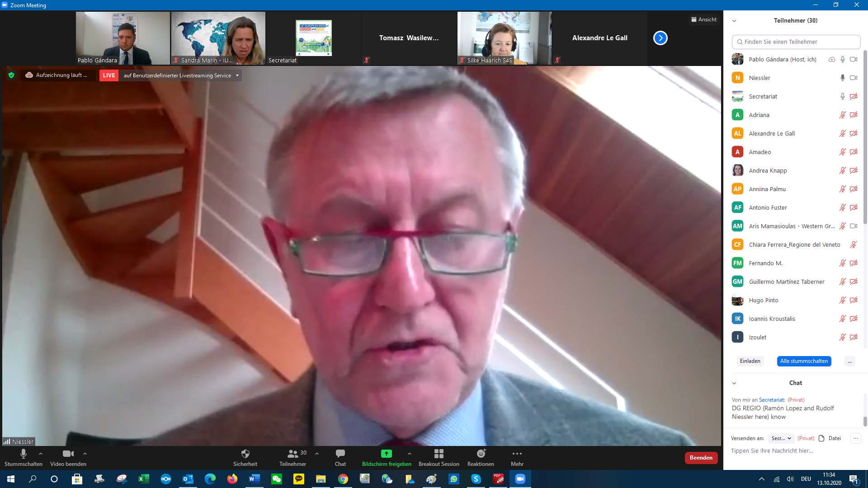
Task: Open LIVE livestreaming service dropdown arrow
Action: (x=237, y=75)
